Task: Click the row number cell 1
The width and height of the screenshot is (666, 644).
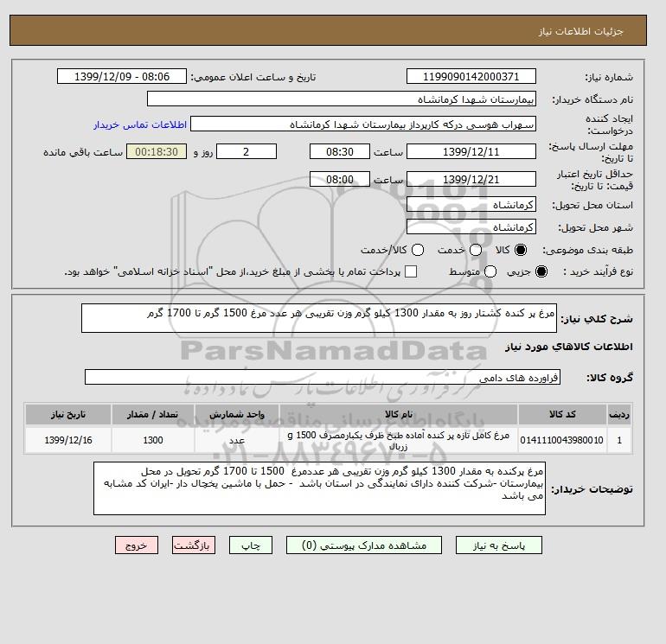Action: 619,440
